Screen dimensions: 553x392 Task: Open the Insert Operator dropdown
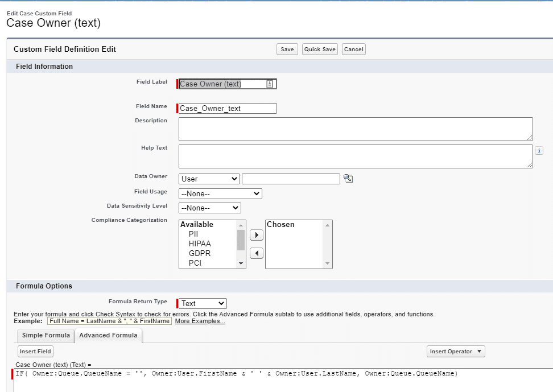point(456,352)
